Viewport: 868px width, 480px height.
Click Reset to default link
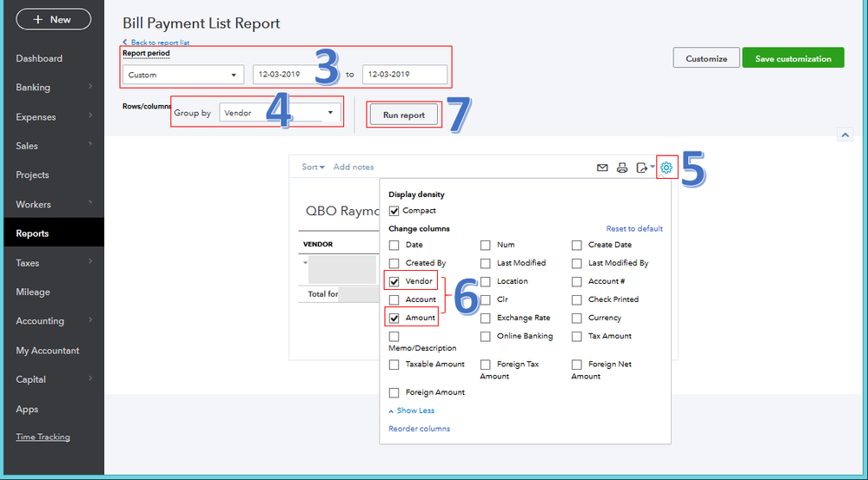pyautogui.click(x=634, y=229)
